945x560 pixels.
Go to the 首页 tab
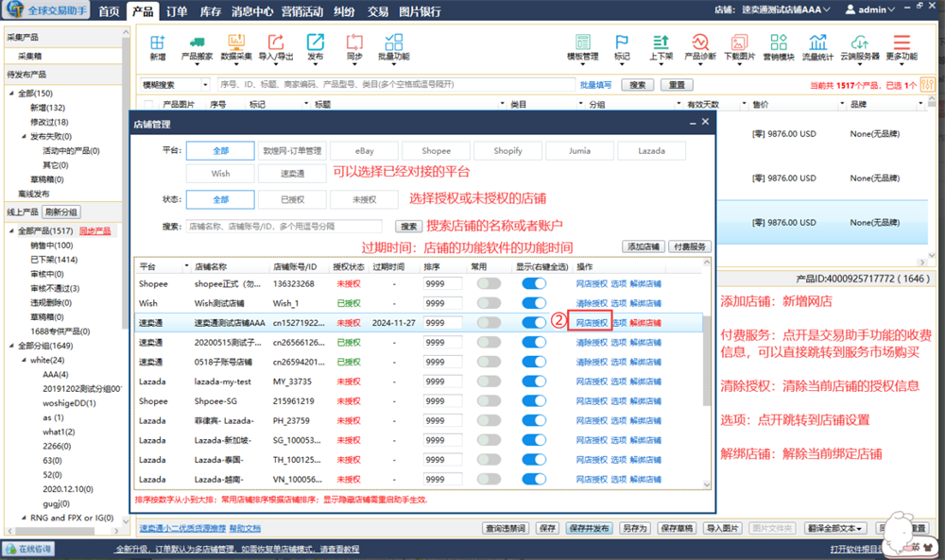pos(109,10)
